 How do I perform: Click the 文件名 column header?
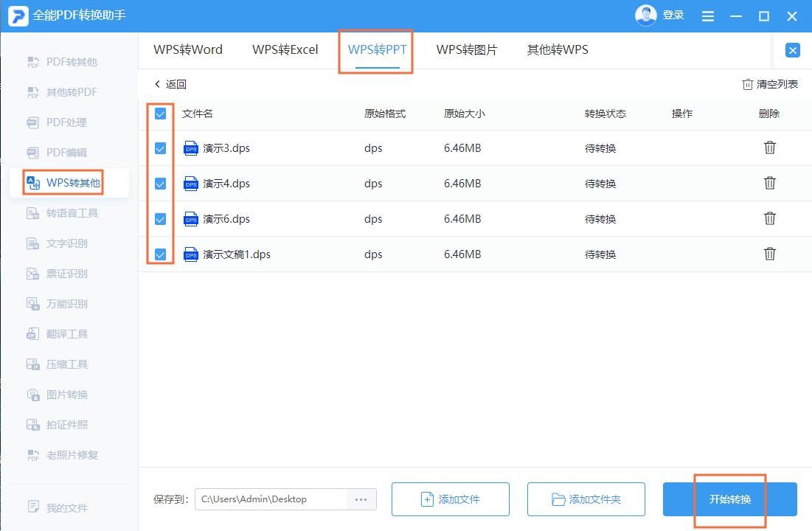[x=198, y=114]
